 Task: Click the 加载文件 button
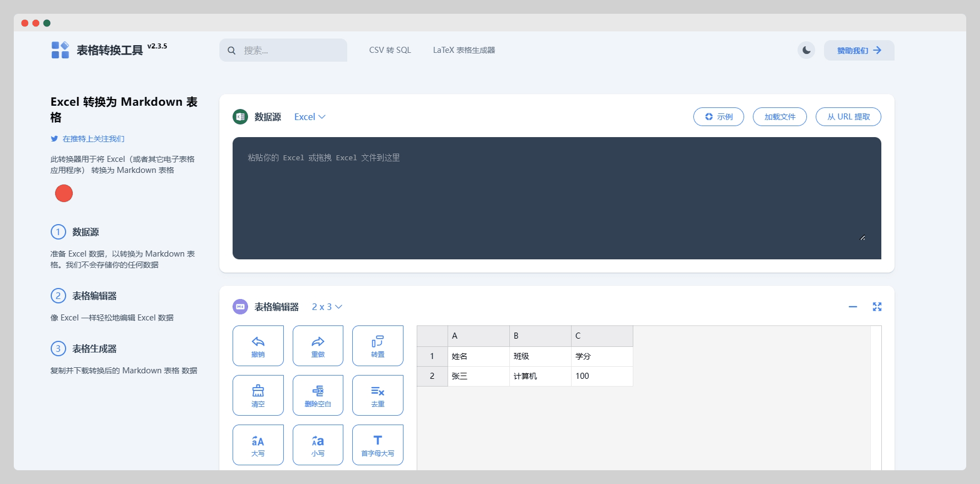(x=779, y=117)
